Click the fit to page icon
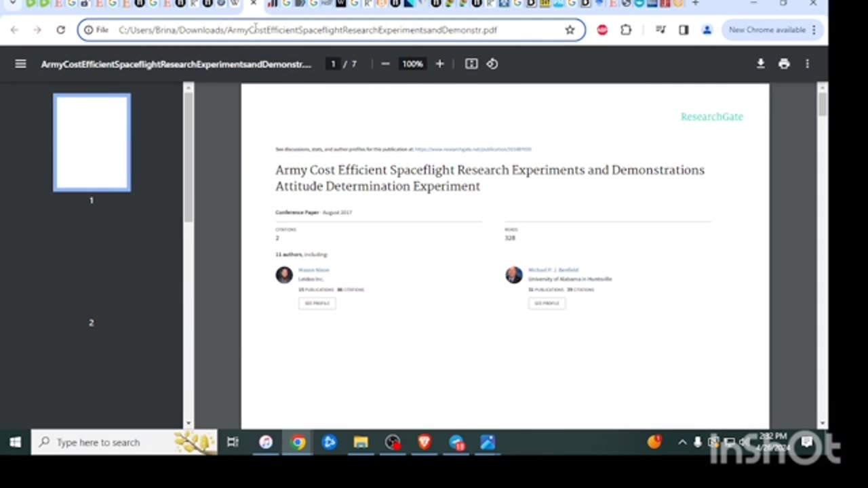 (471, 64)
